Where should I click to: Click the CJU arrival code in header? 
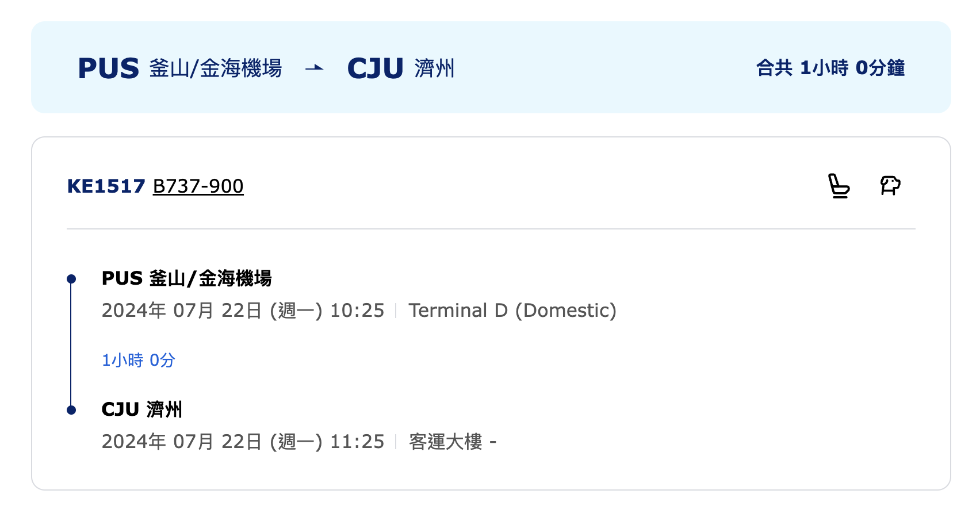(376, 68)
